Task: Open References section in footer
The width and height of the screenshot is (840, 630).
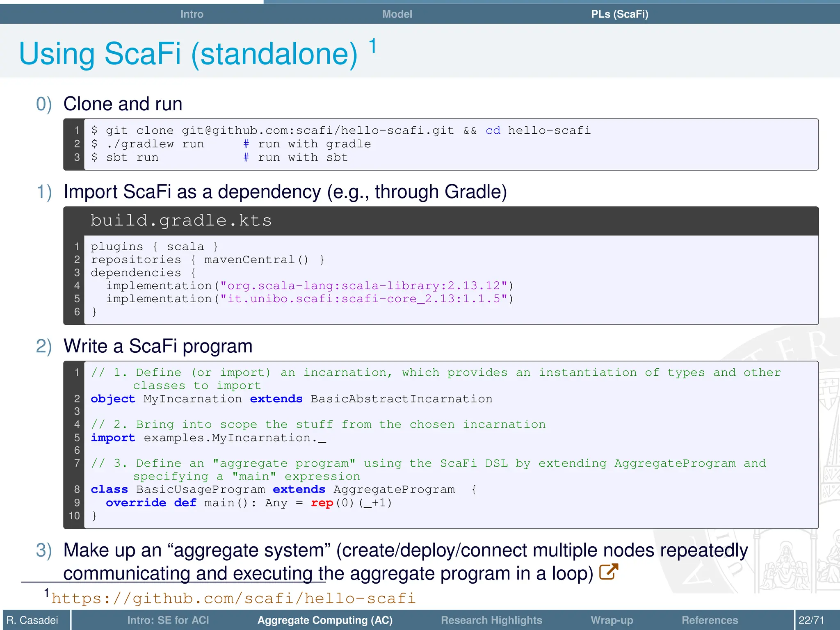Action: (710, 620)
